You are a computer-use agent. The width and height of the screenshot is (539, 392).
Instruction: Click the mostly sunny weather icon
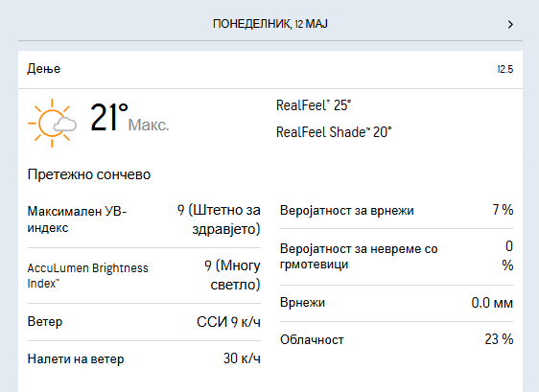point(52,123)
